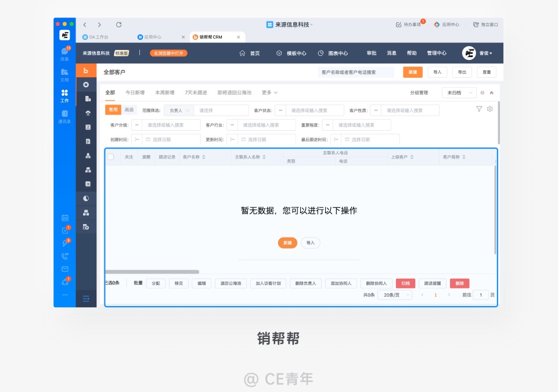This screenshot has width=558, height=392.
Task: Click the 导出 export button
Action: 462,72
